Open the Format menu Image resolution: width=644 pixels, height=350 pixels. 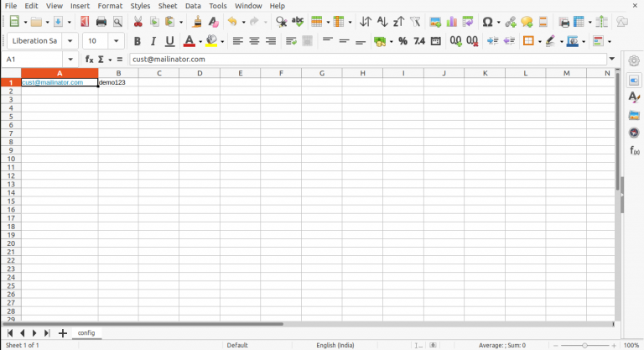110,6
